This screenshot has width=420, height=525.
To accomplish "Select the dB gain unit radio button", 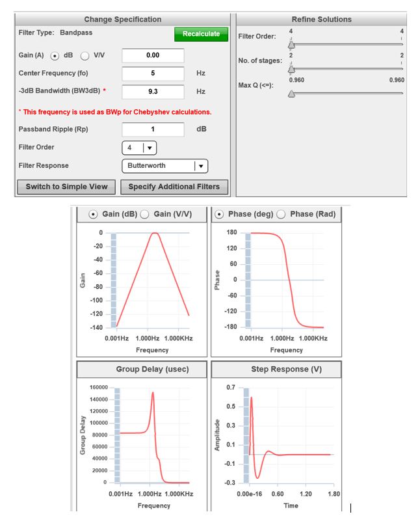I will click(55, 56).
